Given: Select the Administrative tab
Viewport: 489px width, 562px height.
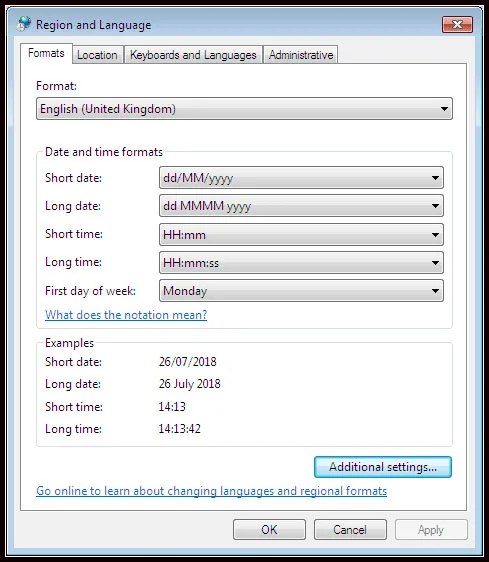Looking at the screenshot, I should click(301, 55).
